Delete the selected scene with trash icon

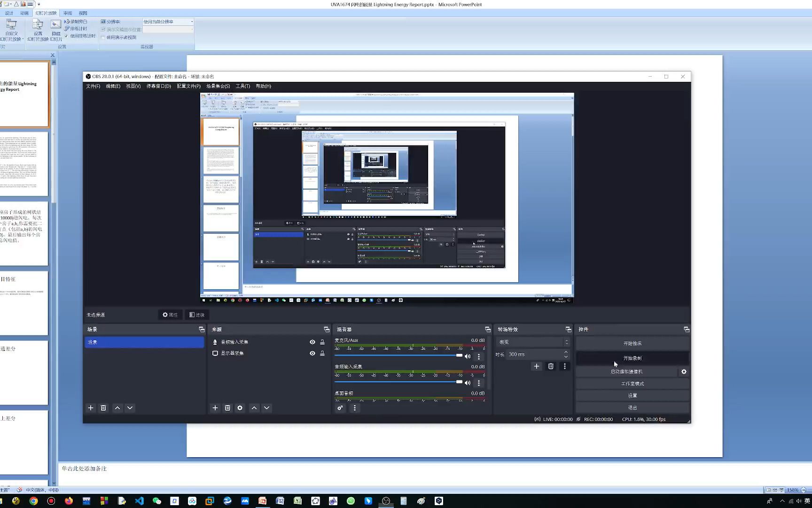tap(103, 408)
